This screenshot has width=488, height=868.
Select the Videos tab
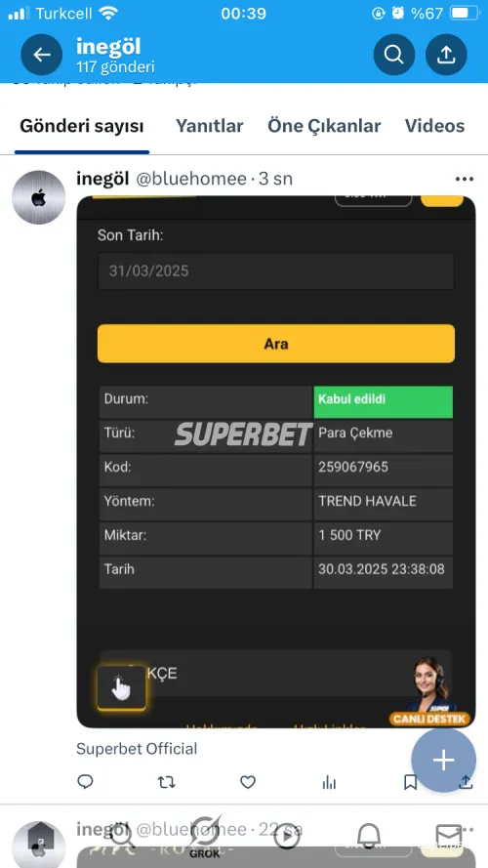[435, 126]
